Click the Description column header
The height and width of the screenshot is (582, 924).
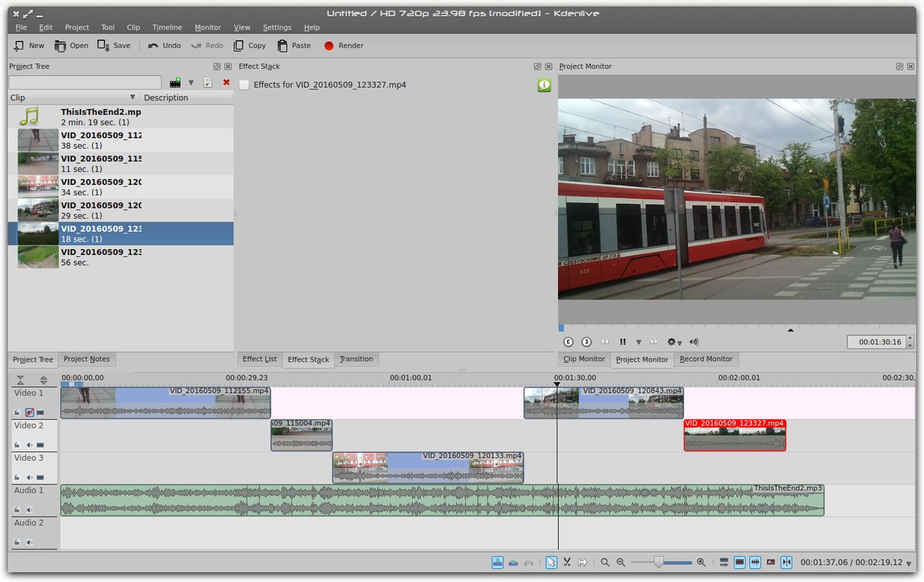coord(186,97)
